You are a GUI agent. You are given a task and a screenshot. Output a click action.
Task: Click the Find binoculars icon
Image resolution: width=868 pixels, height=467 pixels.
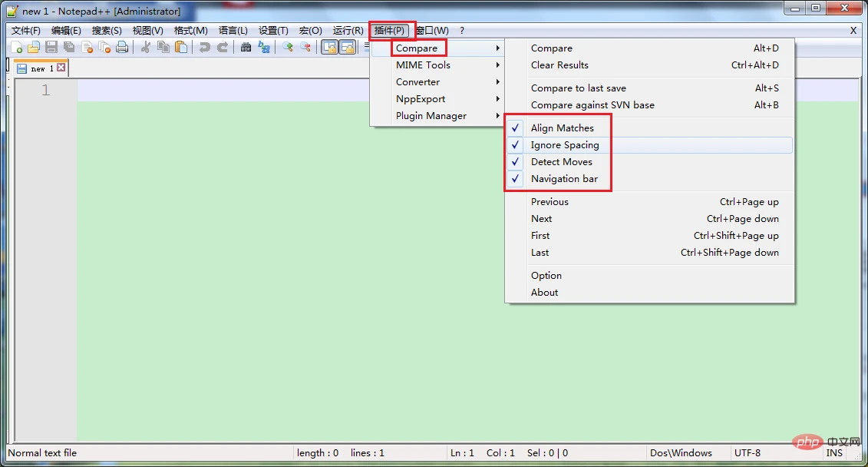(246, 48)
